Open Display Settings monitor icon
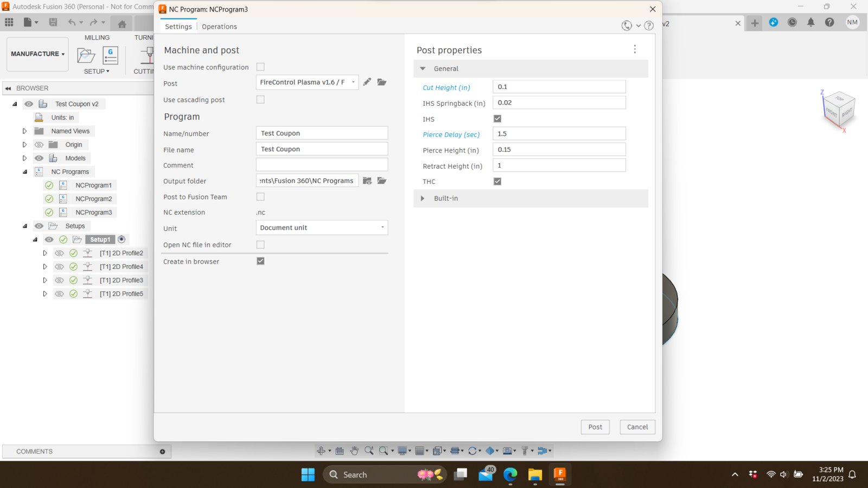This screenshot has height=488, width=868. 403,451
